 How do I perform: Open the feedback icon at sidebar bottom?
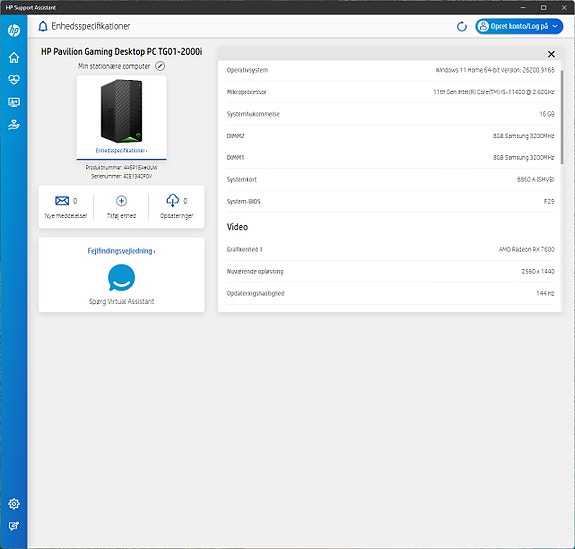pos(14,526)
